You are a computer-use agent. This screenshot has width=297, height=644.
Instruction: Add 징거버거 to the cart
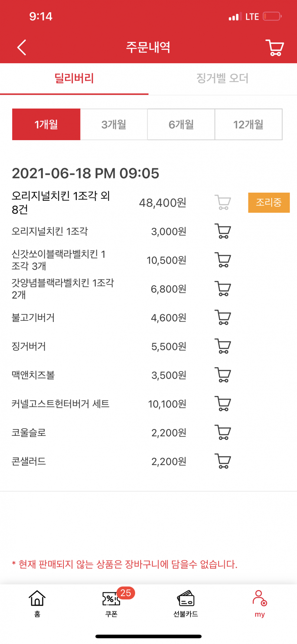coord(223,346)
